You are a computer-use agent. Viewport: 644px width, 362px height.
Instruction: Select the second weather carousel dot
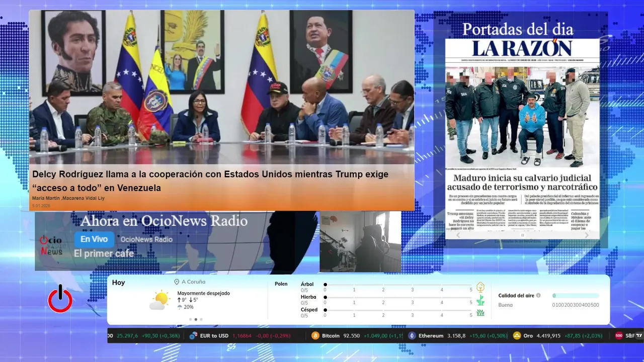tap(196, 319)
